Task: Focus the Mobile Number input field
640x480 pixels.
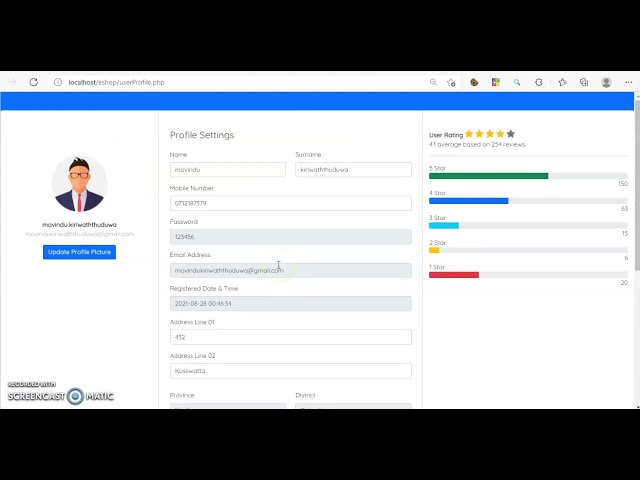Action: point(290,203)
